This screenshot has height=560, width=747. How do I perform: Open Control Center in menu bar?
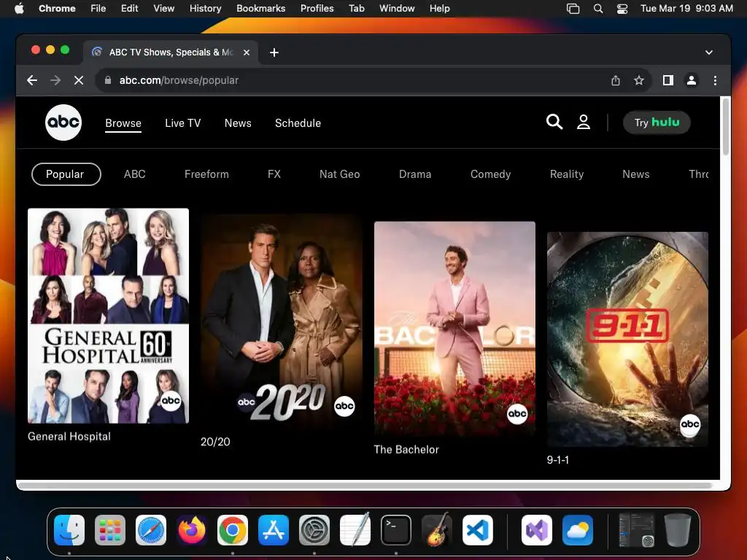coord(622,8)
